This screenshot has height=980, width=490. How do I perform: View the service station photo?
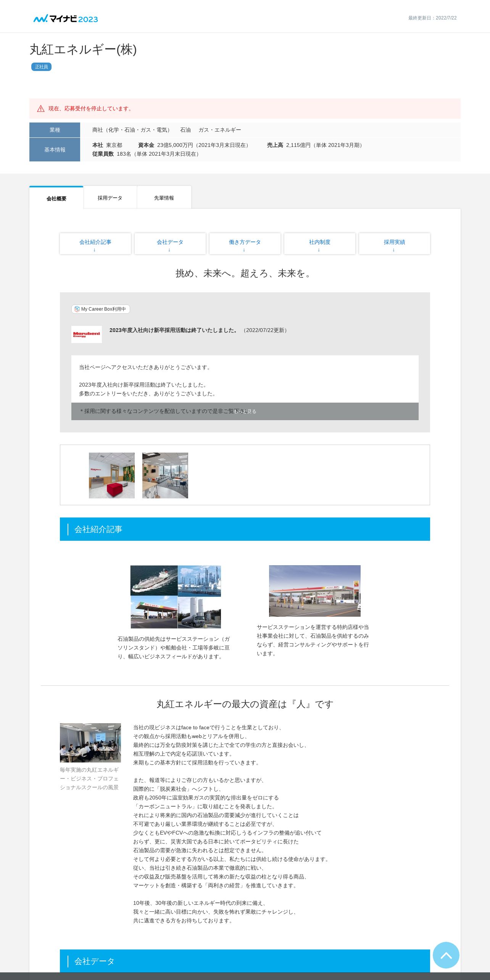315,591
